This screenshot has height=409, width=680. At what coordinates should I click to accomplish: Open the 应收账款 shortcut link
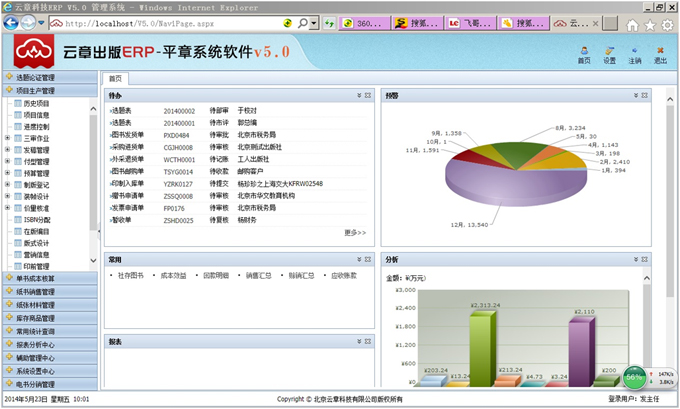click(344, 275)
